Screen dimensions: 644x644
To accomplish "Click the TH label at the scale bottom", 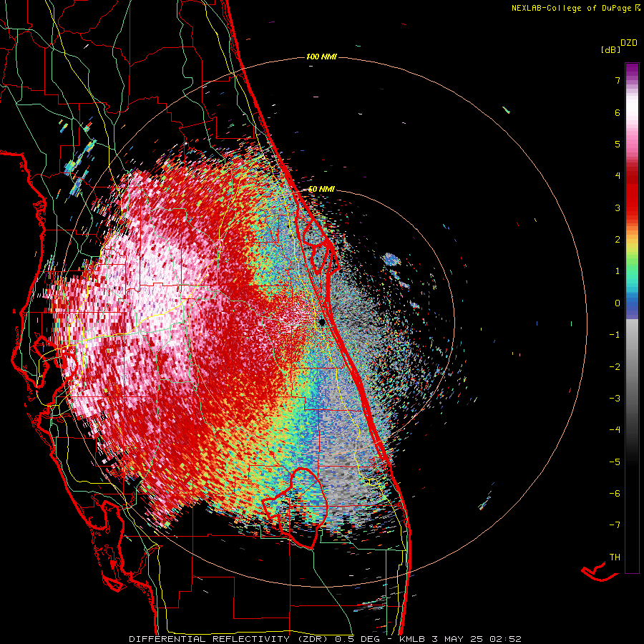I will (x=615, y=557).
